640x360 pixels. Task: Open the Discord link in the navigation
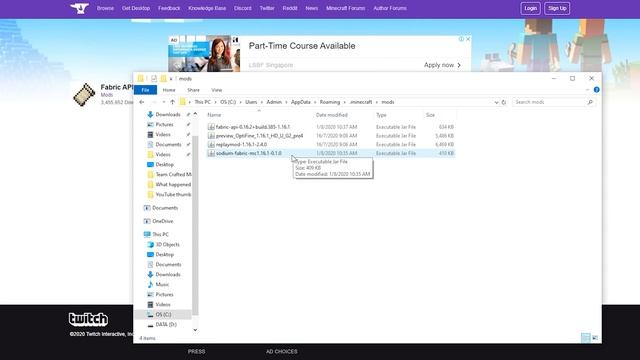pos(242,8)
